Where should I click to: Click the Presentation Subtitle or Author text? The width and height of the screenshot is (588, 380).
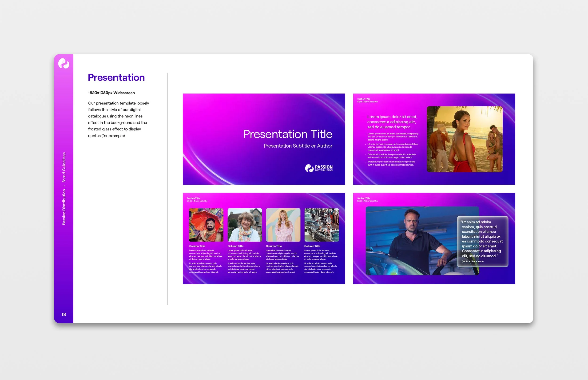coord(298,146)
